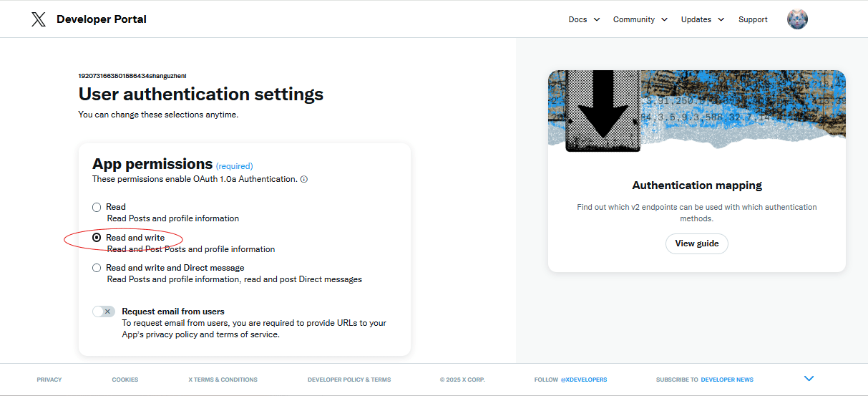Click 'You can change these selections anytime' text
The image size is (868, 396).
[x=158, y=115]
